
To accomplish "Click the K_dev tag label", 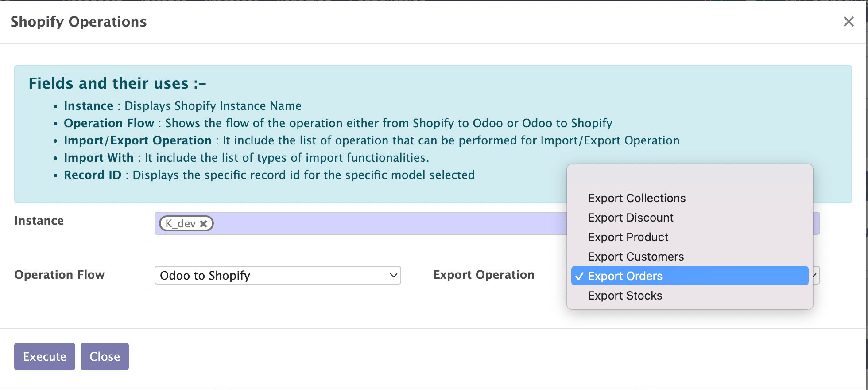I will tap(180, 224).
